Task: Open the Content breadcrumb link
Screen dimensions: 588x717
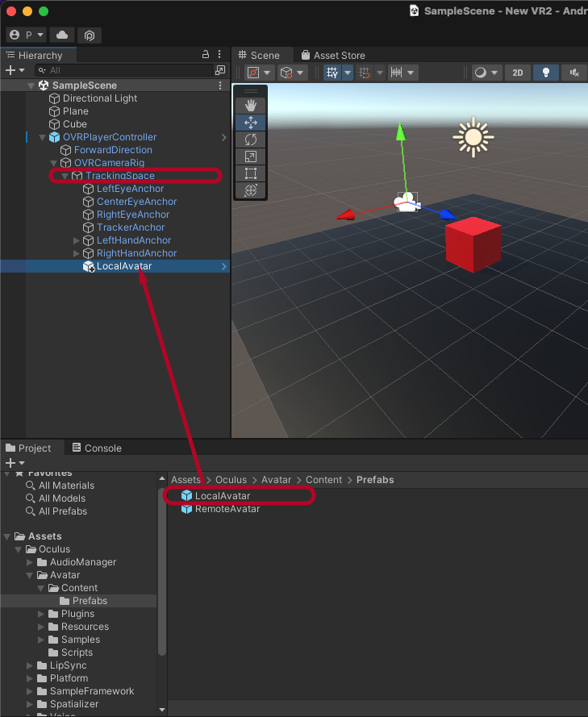Action: pos(323,480)
